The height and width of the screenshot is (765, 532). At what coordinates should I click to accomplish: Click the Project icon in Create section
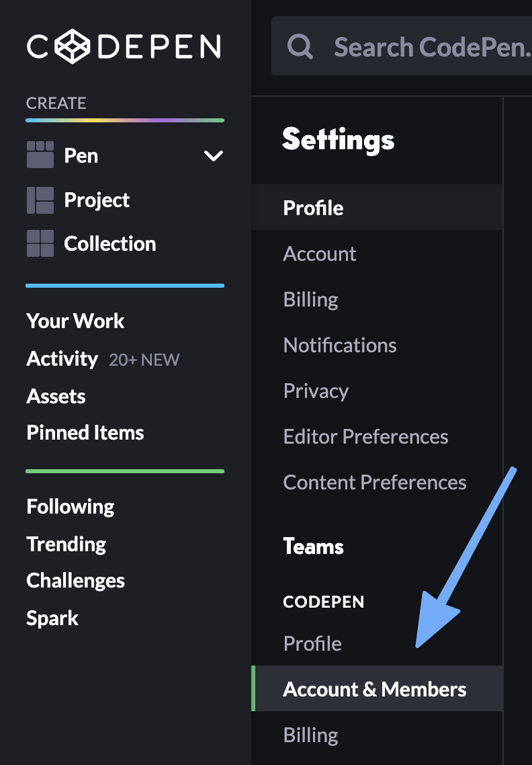click(x=40, y=200)
